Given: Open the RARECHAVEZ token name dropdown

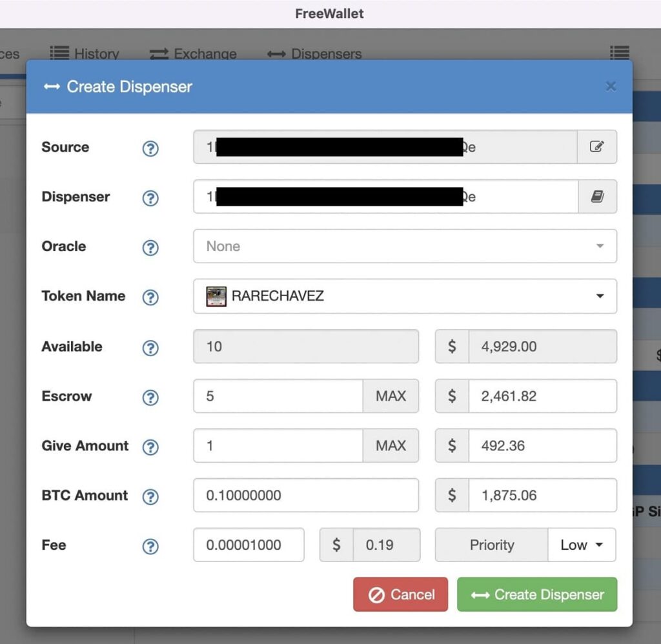Looking at the screenshot, I should pos(405,296).
